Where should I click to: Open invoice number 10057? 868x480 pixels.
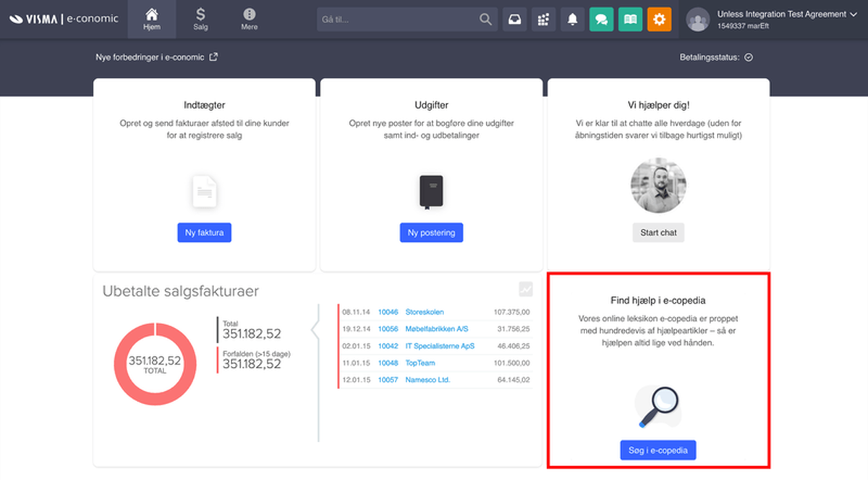[x=388, y=380]
